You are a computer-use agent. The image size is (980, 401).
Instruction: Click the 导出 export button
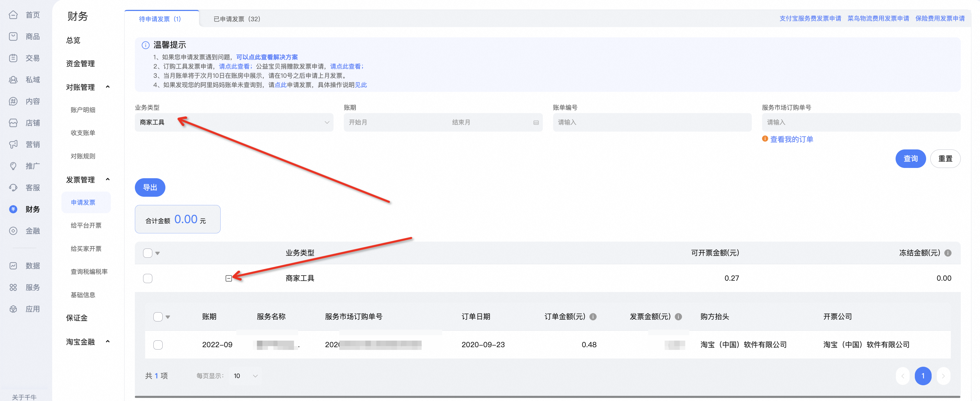(x=150, y=187)
